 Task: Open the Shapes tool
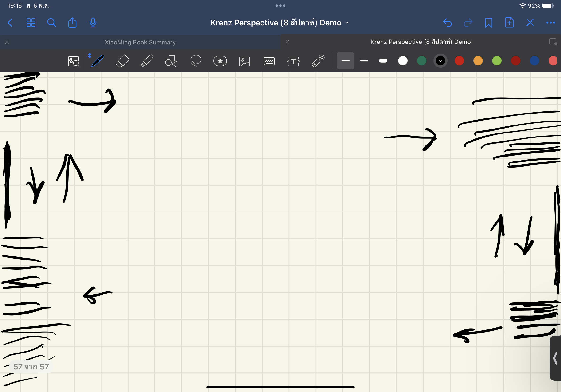171,61
